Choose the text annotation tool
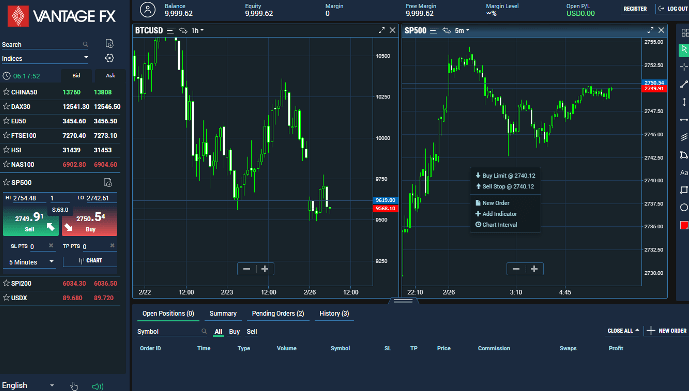689x391 pixels. pos(684,173)
